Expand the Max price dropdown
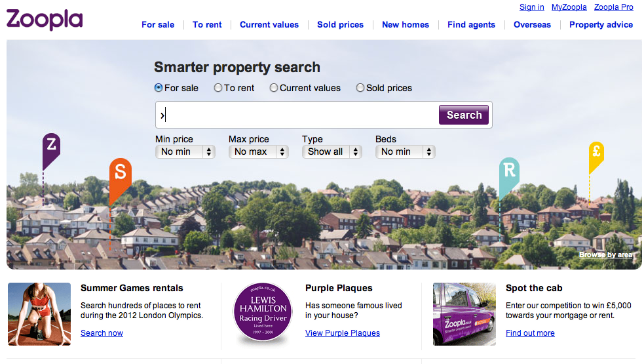This screenshot has height=364, width=644. (x=259, y=152)
